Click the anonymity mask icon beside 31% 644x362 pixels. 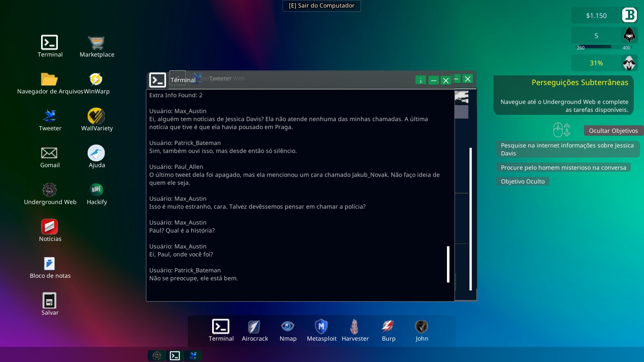click(629, 63)
